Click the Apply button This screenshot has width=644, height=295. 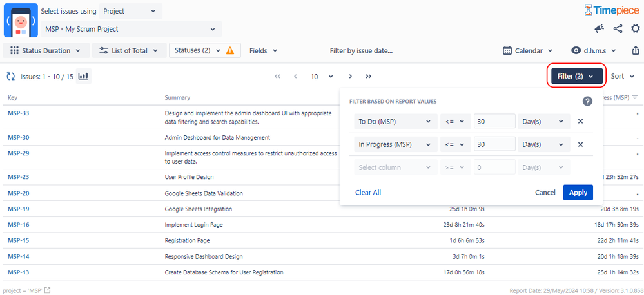point(578,193)
